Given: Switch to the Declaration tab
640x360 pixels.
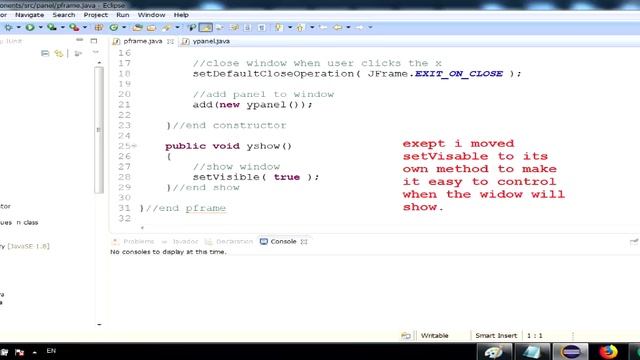Looking at the screenshot, I should [229, 242].
